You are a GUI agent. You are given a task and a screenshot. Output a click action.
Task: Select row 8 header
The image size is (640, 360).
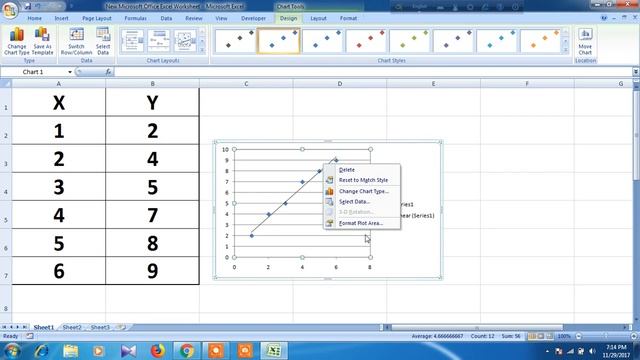(6, 299)
